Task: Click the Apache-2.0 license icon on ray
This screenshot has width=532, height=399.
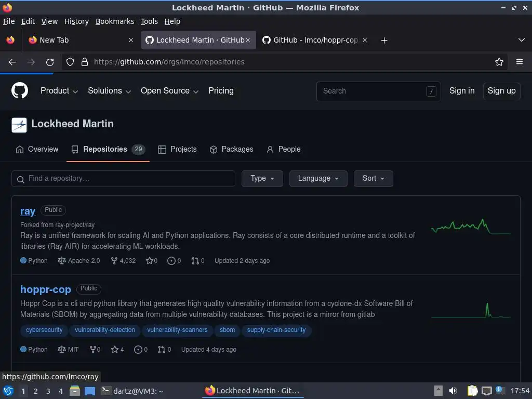Action: click(61, 261)
